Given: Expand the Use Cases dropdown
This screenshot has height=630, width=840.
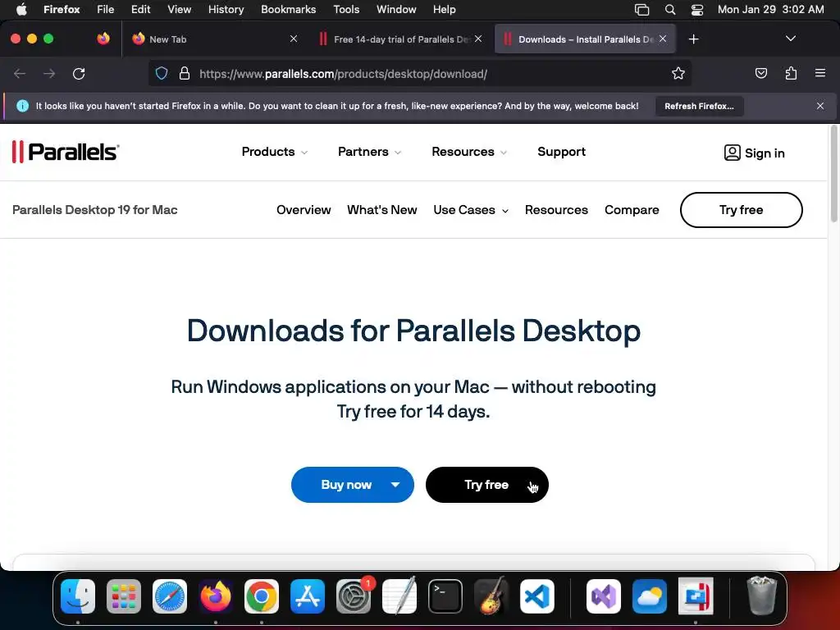Looking at the screenshot, I should pyautogui.click(x=471, y=210).
